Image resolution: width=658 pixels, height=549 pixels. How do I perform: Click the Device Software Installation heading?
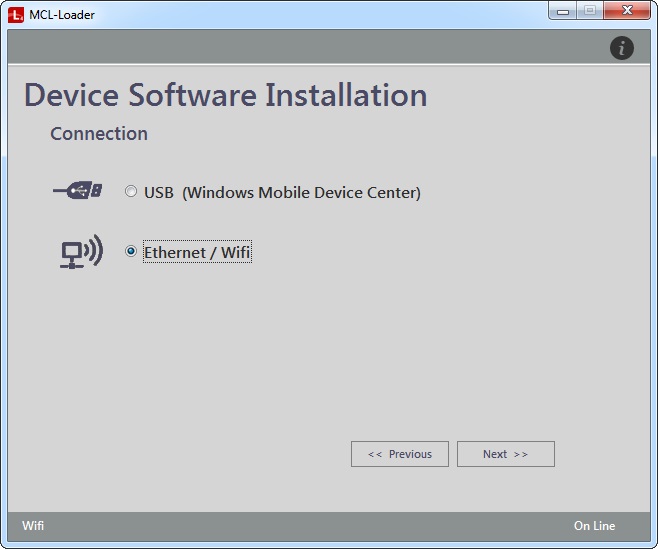[x=226, y=95]
